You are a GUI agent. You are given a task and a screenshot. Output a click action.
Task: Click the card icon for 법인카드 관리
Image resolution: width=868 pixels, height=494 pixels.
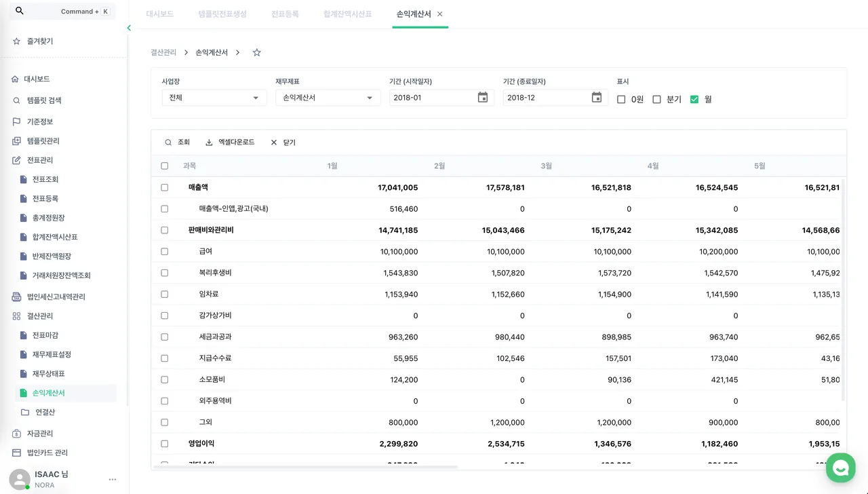pos(16,453)
